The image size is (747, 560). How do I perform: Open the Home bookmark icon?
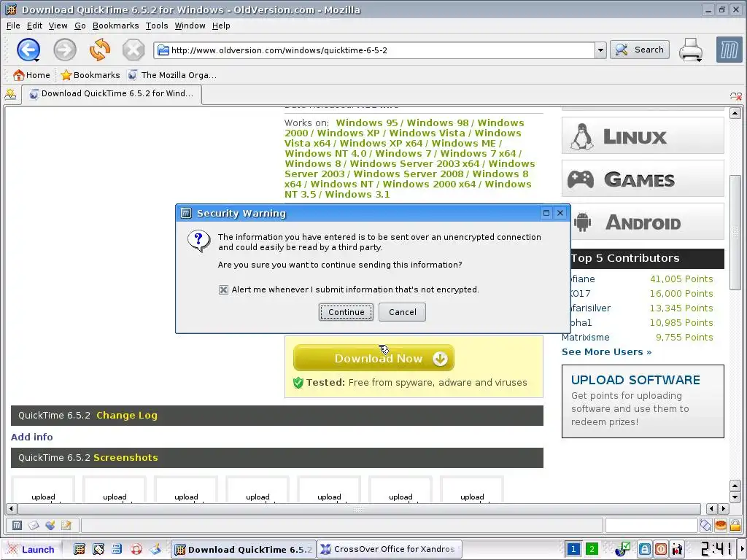click(32, 75)
